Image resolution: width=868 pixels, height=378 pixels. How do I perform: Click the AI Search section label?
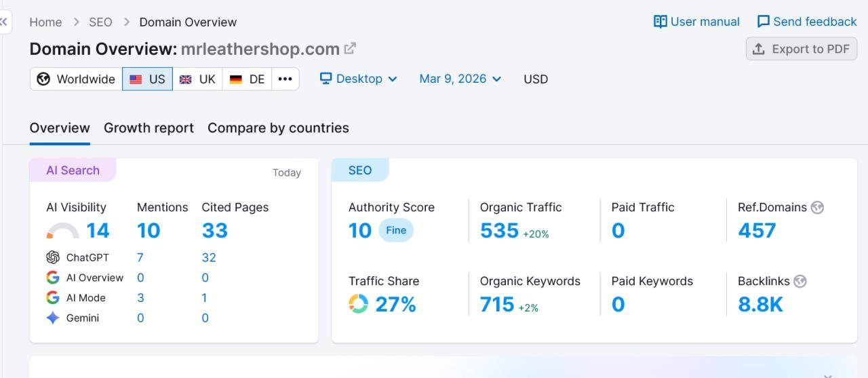pos(73,170)
